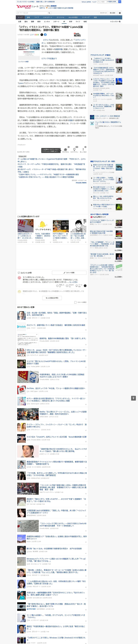Click コメントを書く button
The image size is (138, 644).
coord(69,273)
